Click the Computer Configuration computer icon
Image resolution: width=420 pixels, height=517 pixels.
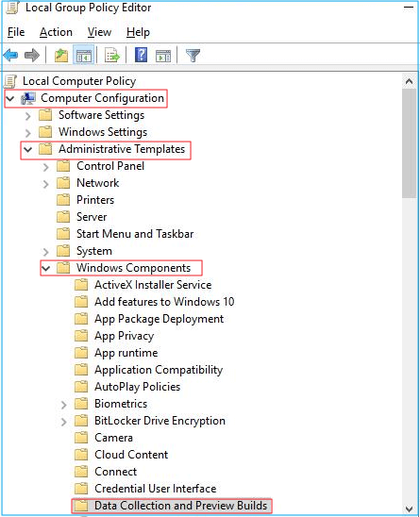point(28,98)
